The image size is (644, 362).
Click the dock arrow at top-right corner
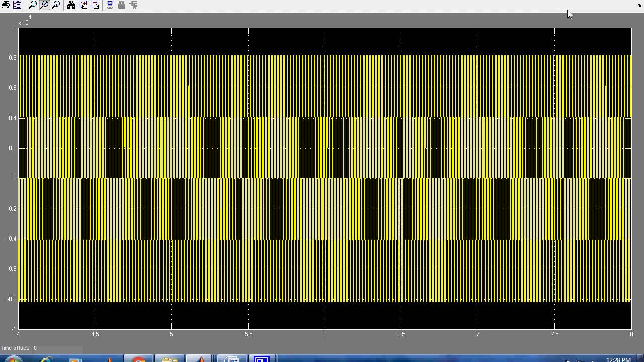pos(640,5)
